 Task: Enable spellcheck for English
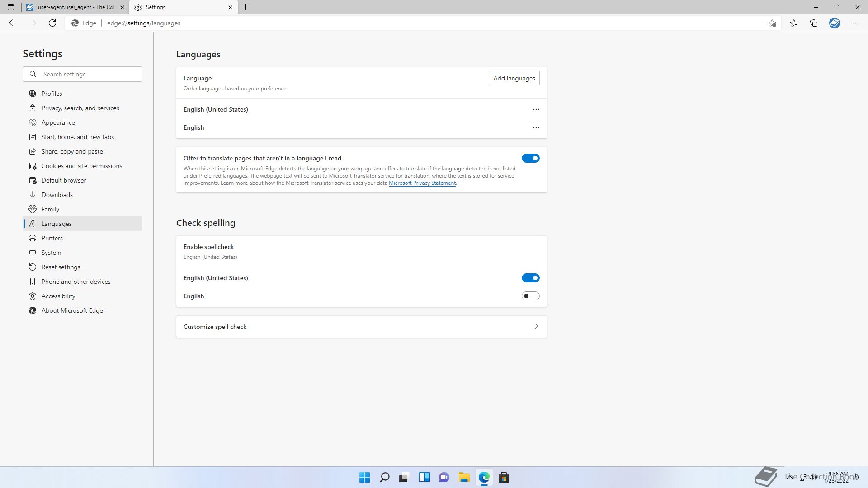click(531, 296)
